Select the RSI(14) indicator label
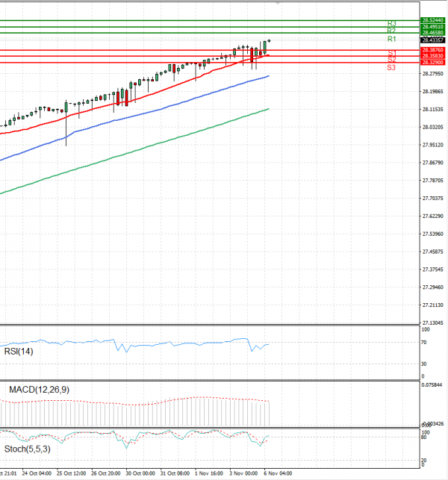This screenshot has height=480, width=448. [x=19, y=352]
